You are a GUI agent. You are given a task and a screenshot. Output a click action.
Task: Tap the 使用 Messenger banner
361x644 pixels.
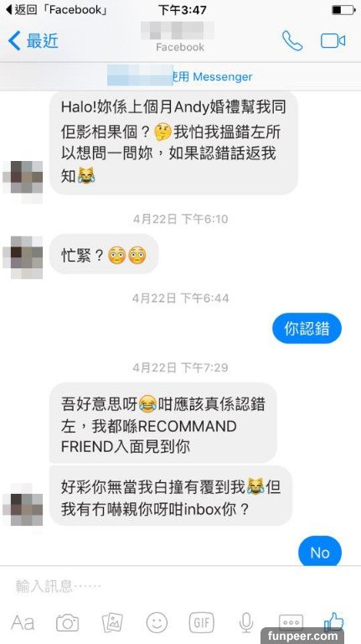pos(181,76)
